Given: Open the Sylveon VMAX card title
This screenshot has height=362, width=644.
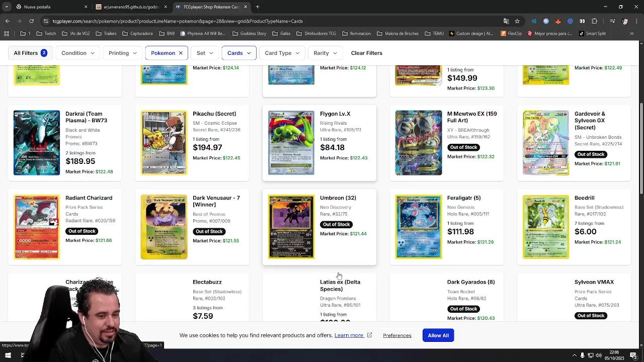Looking at the screenshot, I should [594, 282].
